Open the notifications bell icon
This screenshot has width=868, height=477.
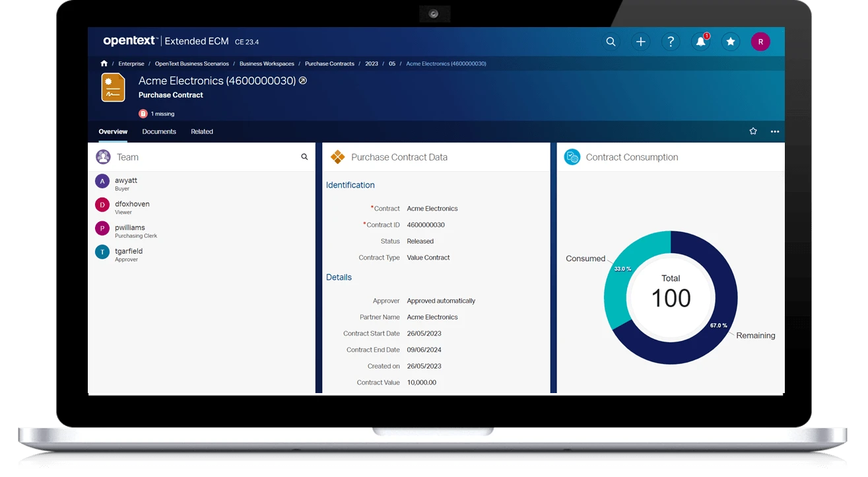point(700,42)
